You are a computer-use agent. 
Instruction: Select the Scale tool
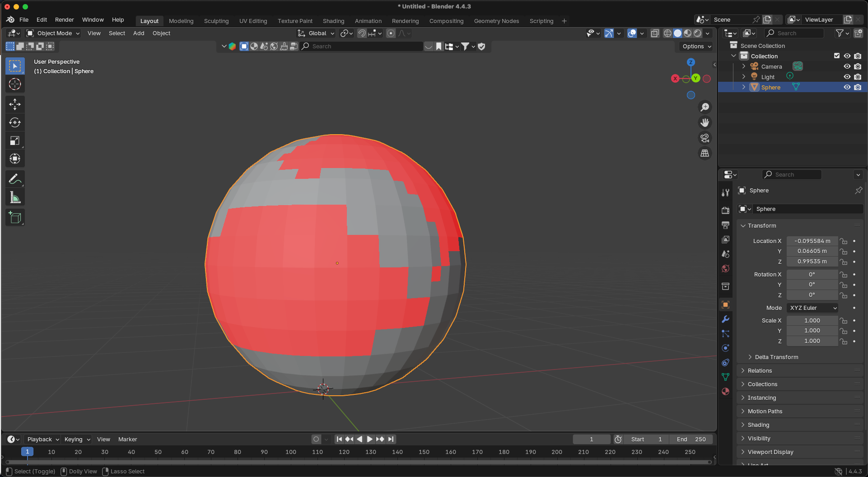pyautogui.click(x=15, y=140)
